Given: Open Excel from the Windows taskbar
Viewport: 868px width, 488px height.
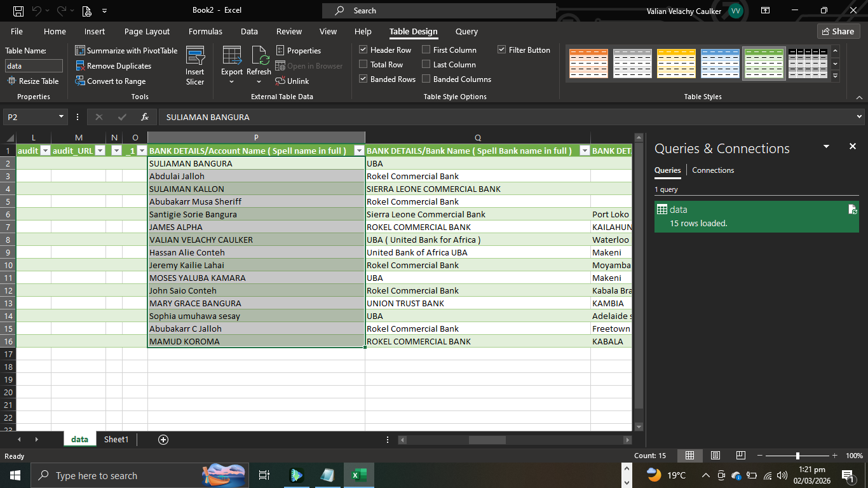Looking at the screenshot, I should 358,475.
